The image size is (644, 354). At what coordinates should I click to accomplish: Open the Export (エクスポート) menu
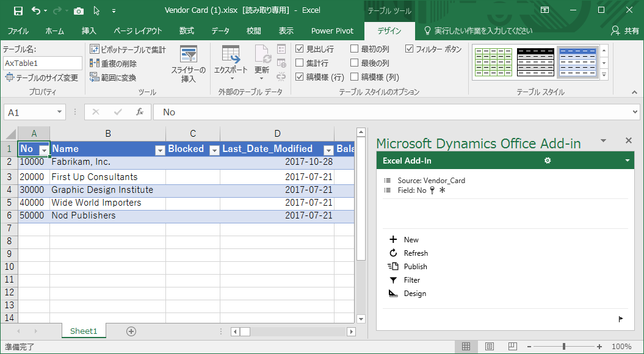[x=231, y=64]
